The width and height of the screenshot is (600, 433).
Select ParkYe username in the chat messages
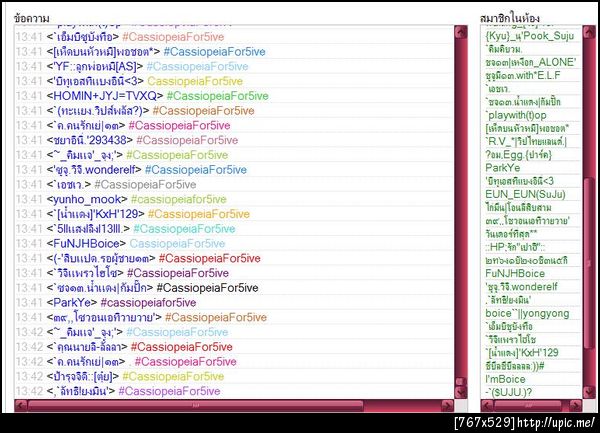(72, 303)
